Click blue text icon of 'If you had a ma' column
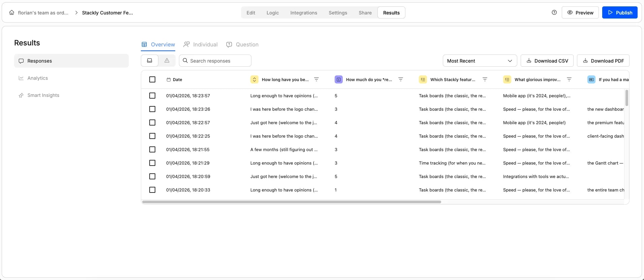The height and width of the screenshot is (280, 644). [x=591, y=79]
